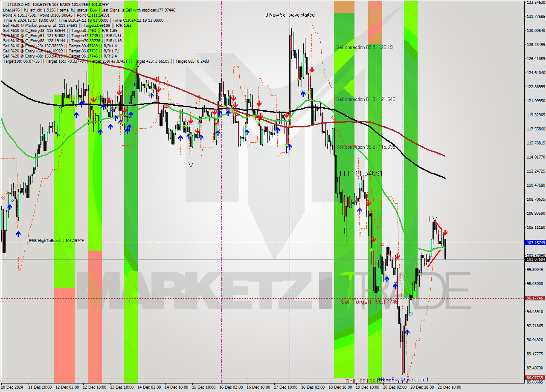Click the 'Time A:2024.12.17 19:00:00' line

[83, 20]
